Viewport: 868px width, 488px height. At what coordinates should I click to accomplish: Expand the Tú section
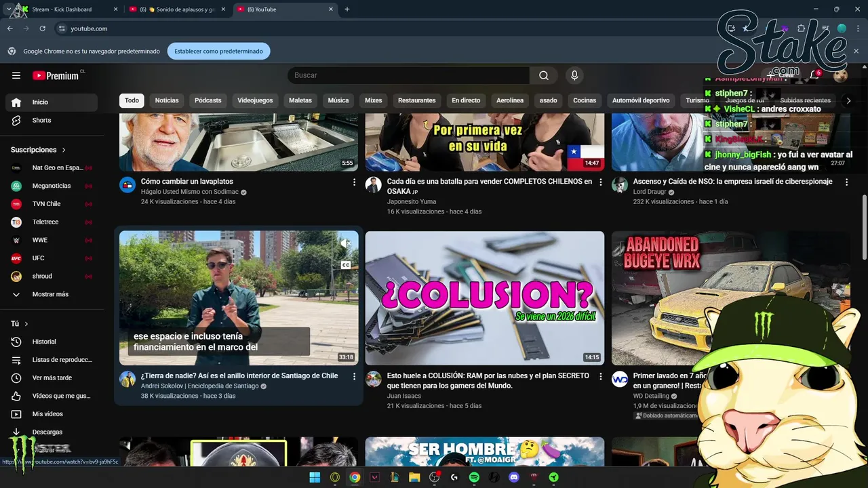(20, 324)
